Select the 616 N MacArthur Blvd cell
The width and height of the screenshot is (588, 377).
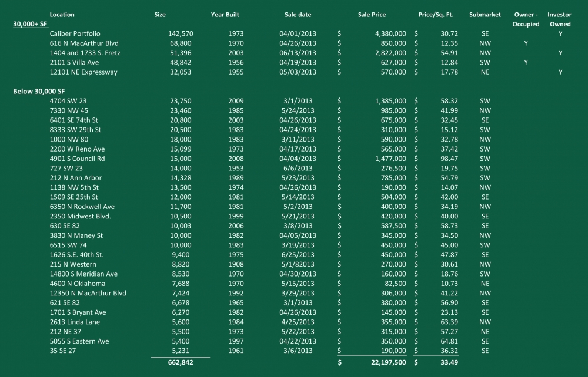pos(84,43)
